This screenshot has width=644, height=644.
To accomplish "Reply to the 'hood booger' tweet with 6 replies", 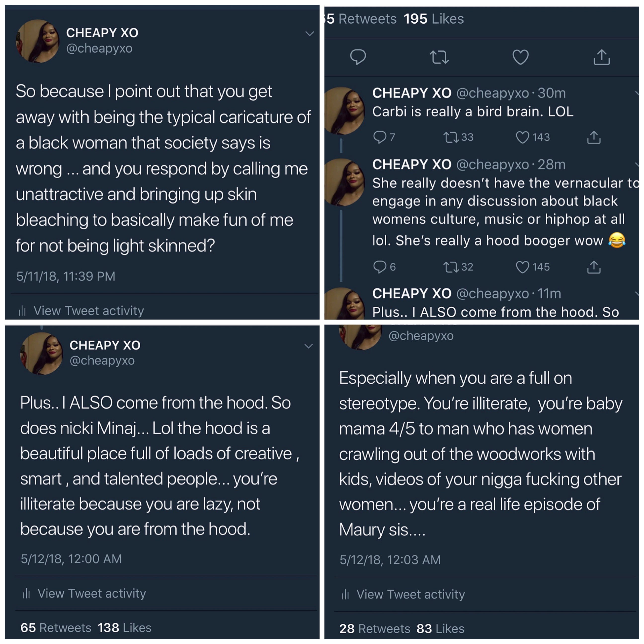I will (x=380, y=267).
